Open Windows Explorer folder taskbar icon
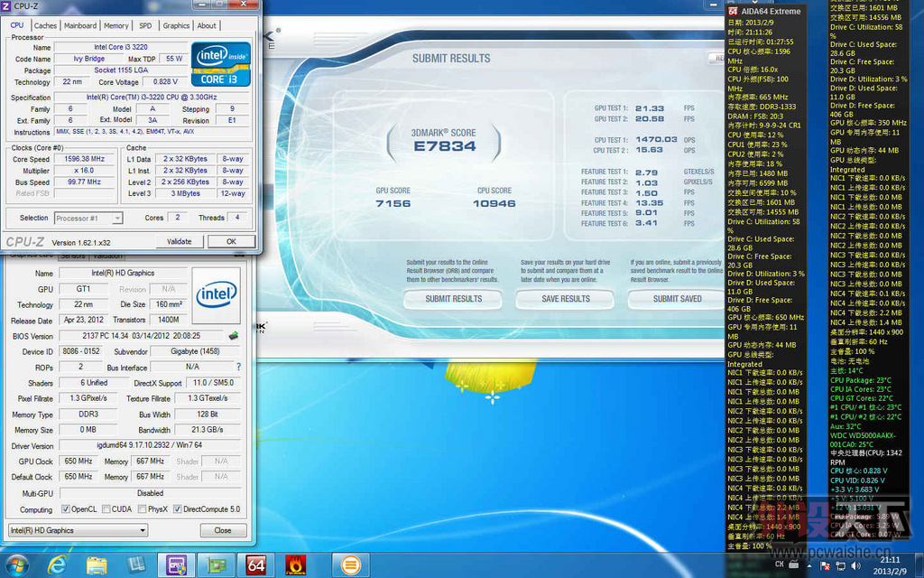The image size is (924, 578). (97, 565)
